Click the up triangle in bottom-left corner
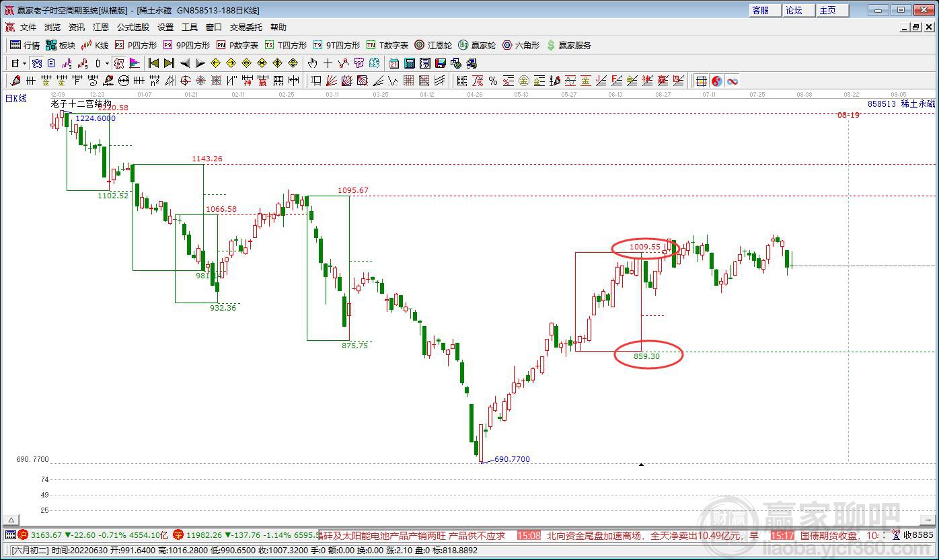The width and height of the screenshot is (939, 560). coord(11,520)
